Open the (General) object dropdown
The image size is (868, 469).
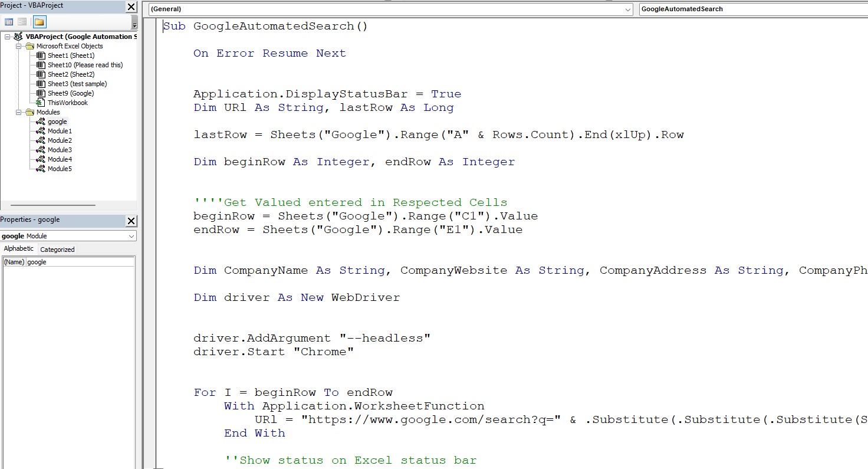[x=628, y=9]
